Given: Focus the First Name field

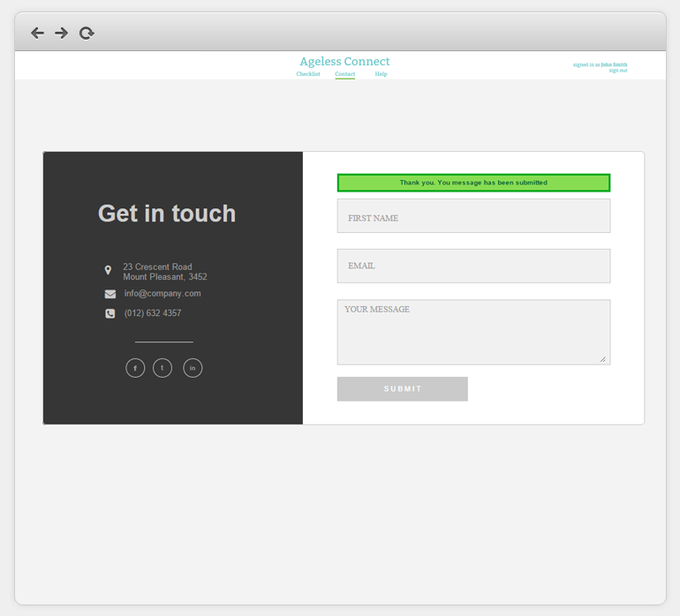Looking at the screenshot, I should coord(473,216).
